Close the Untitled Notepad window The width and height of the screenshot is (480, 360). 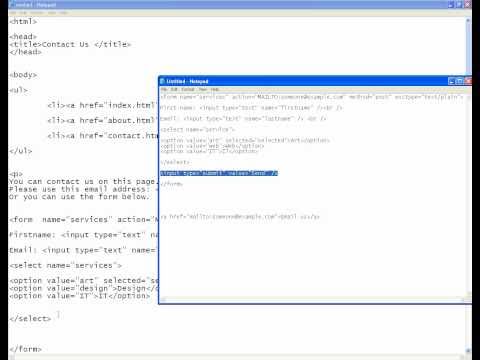(x=468, y=81)
